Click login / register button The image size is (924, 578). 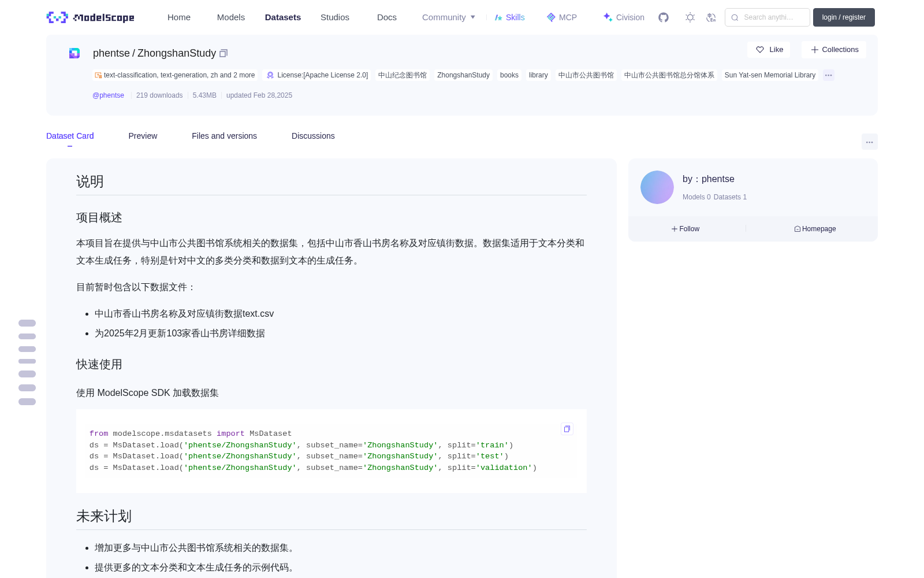[844, 17]
